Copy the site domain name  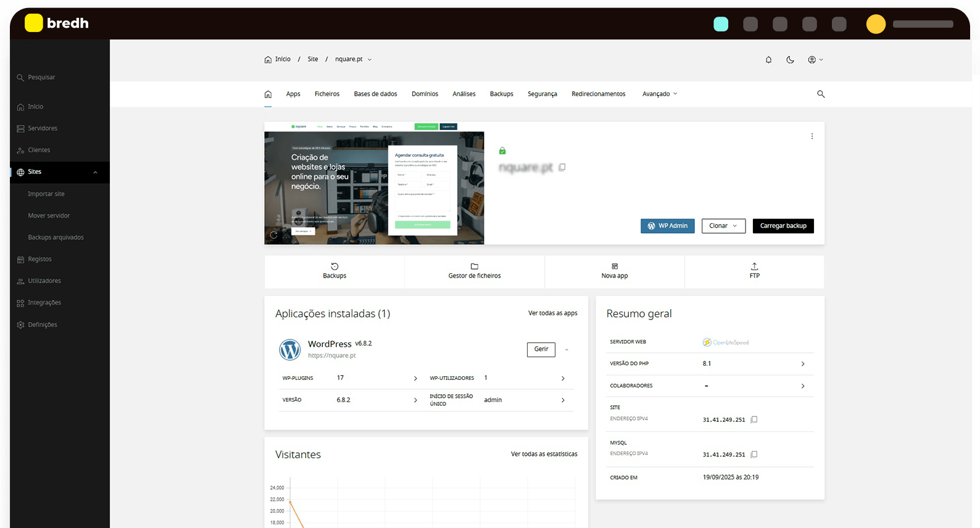(x=562, y=167)
